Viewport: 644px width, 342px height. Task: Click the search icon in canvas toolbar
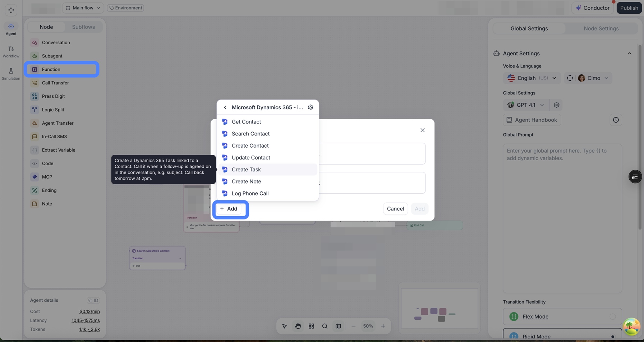[x=325, y=326]
